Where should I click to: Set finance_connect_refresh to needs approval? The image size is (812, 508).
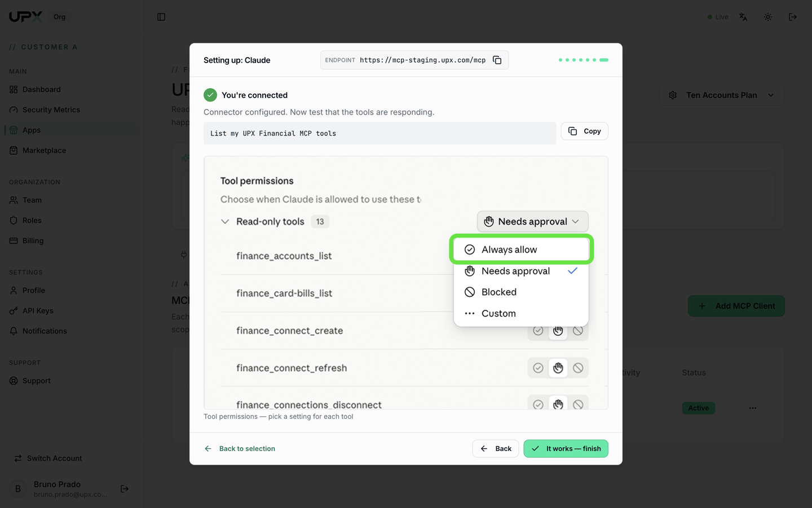tap(558, 368)
